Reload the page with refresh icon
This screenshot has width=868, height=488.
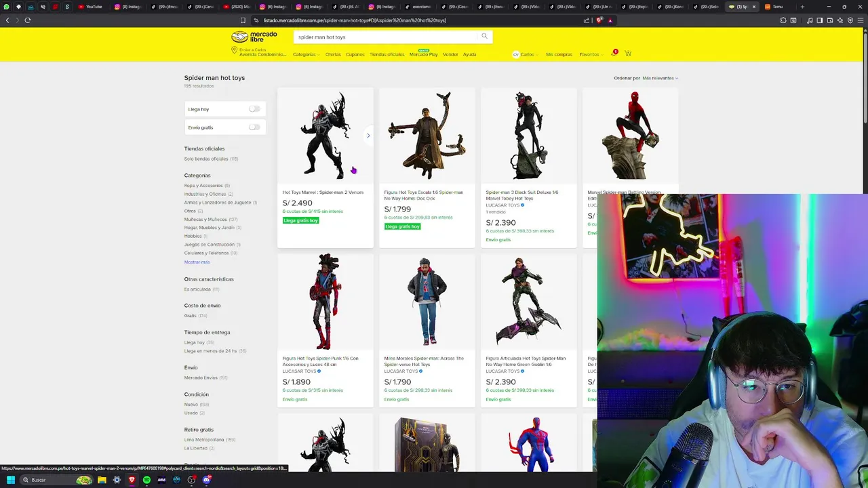click(x=27, y=20)
